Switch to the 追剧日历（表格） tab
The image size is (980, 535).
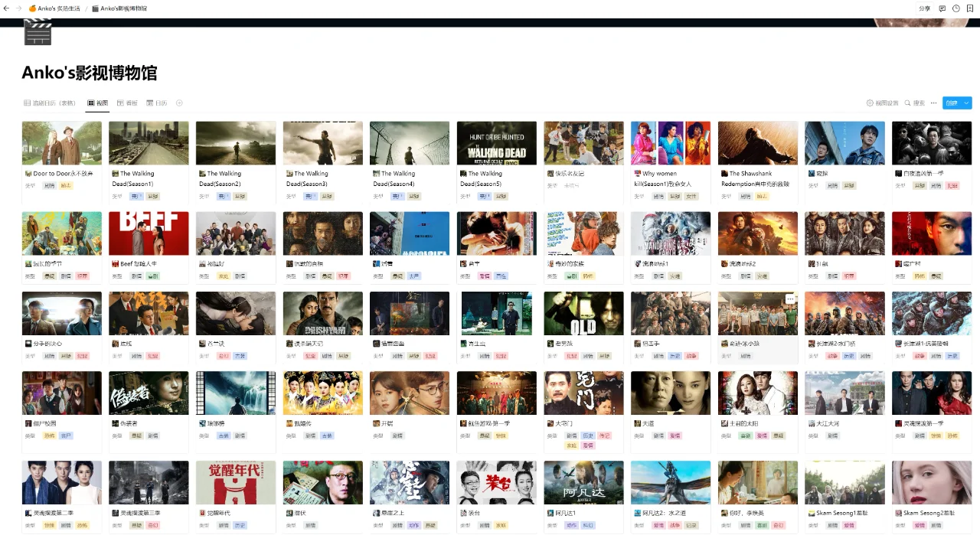point(50,103)
